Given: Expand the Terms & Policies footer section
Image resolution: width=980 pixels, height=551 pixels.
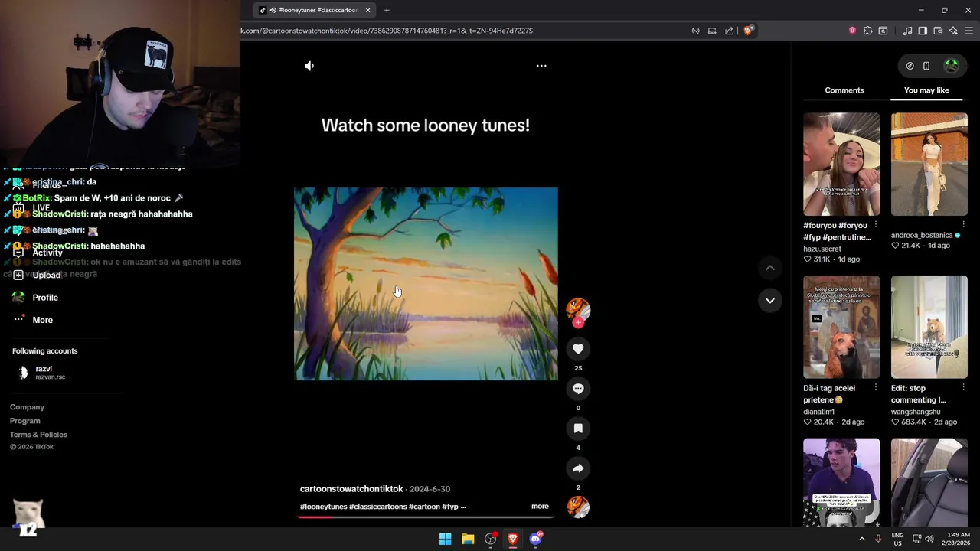Looking at the screenshot, I should [x=38, y=435].
